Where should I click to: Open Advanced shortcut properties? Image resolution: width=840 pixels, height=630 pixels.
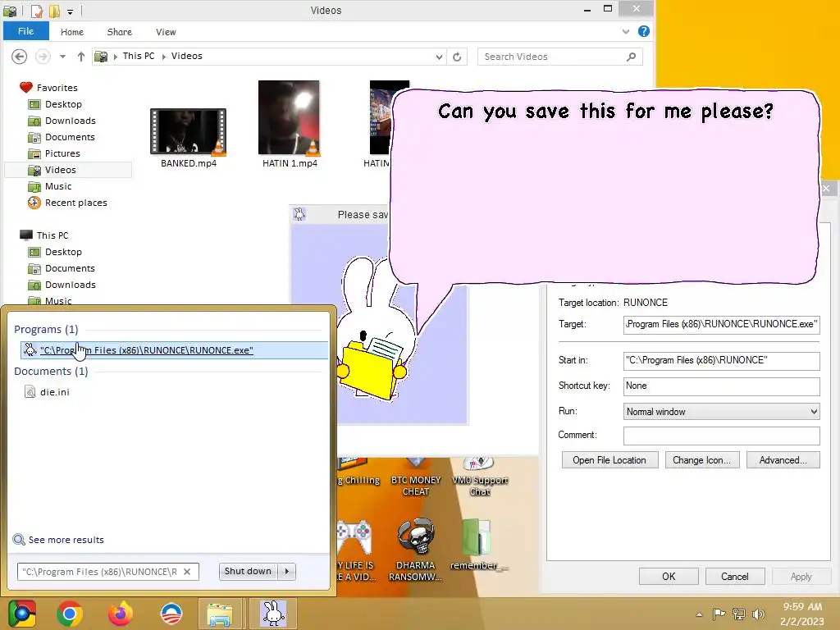coord(783,460)
